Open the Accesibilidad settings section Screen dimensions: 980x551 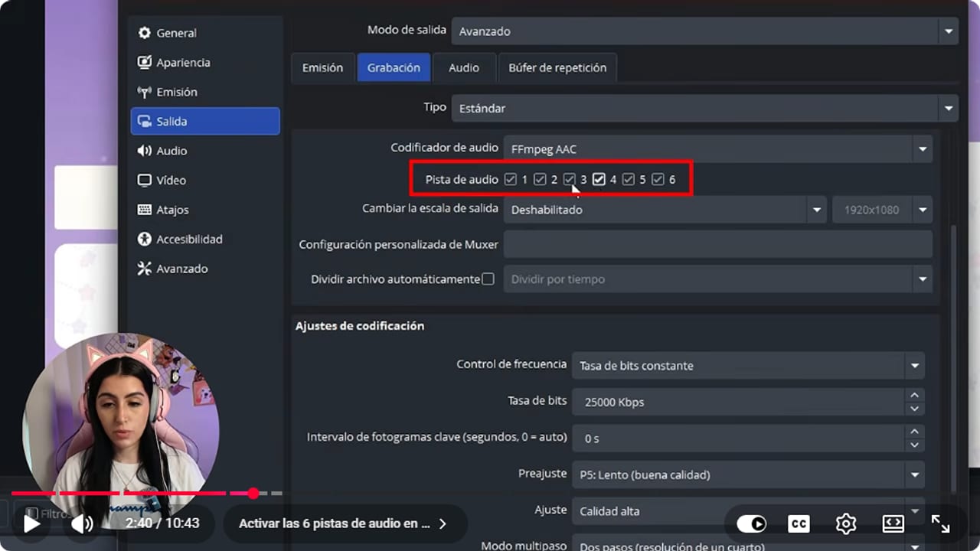click(x=205, y=239)
